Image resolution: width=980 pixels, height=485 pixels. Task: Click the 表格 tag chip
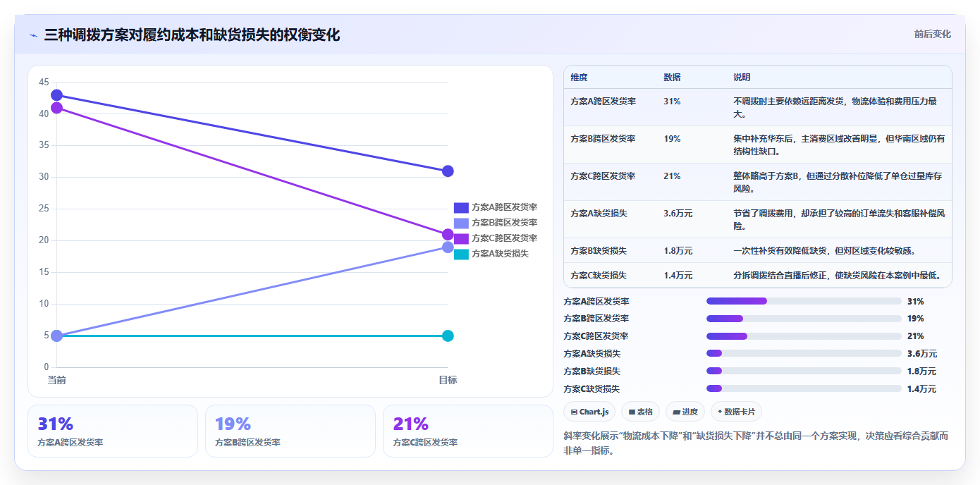click(x=641, y=412)
